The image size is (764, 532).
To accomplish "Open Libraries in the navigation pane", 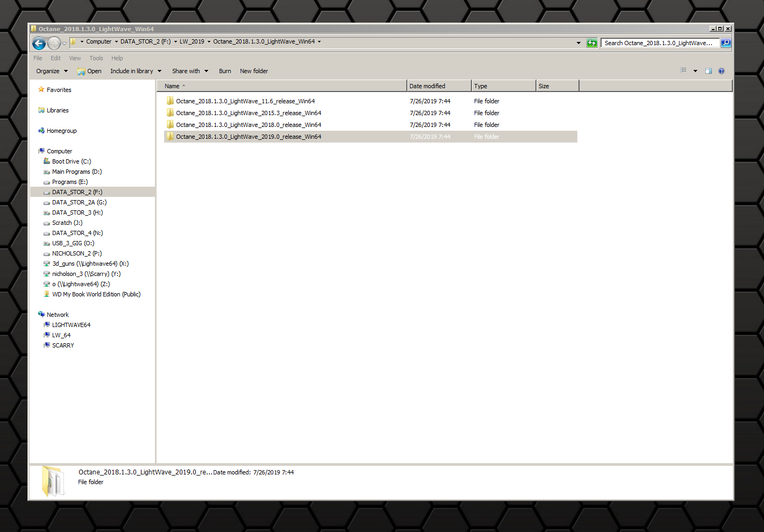I will click(58, 110).
